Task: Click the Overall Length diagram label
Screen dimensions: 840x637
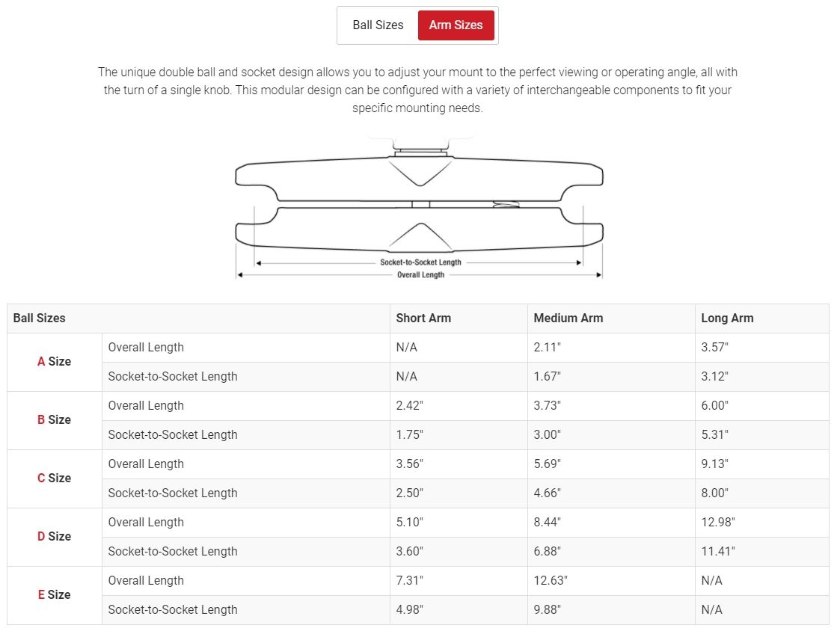Action: click(x=420, y=274)
